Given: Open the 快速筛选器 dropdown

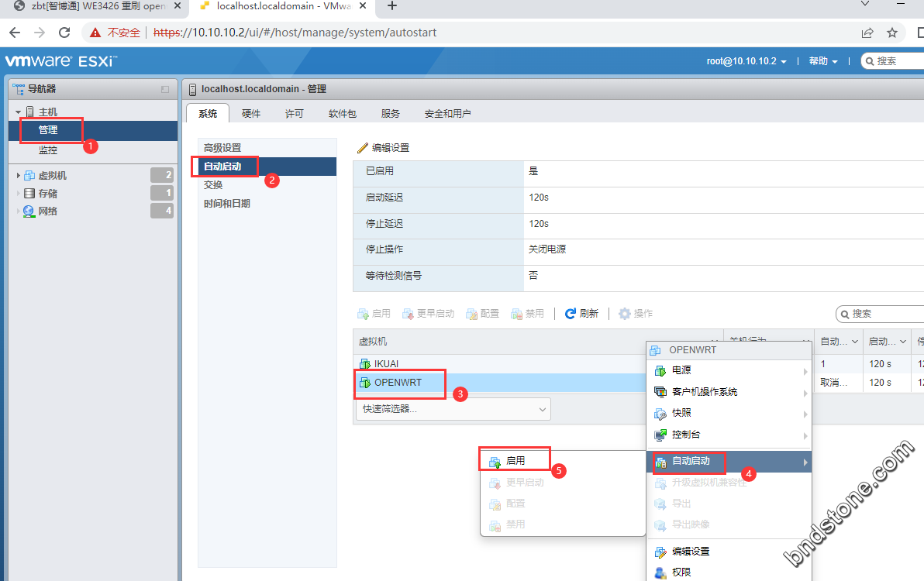Looking at the screenshot, I should [453, 409].
